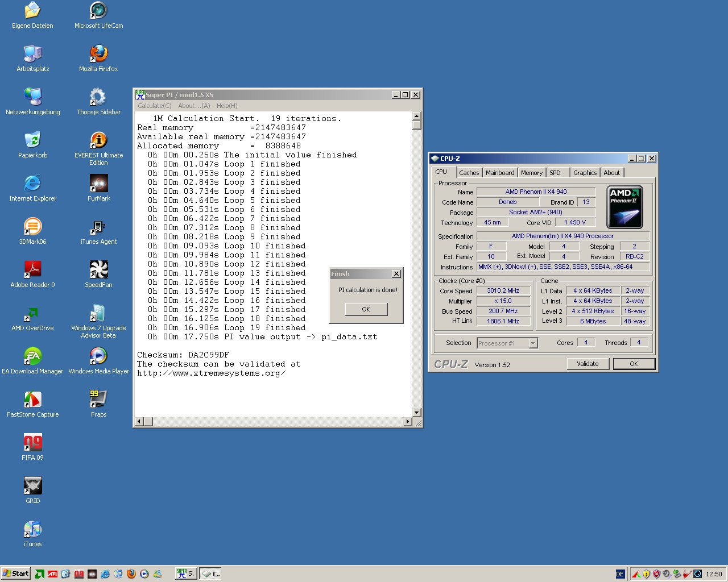Click Super PI horizontal scrollbar left arrow
Screen dimensions: 728x582
139,422
